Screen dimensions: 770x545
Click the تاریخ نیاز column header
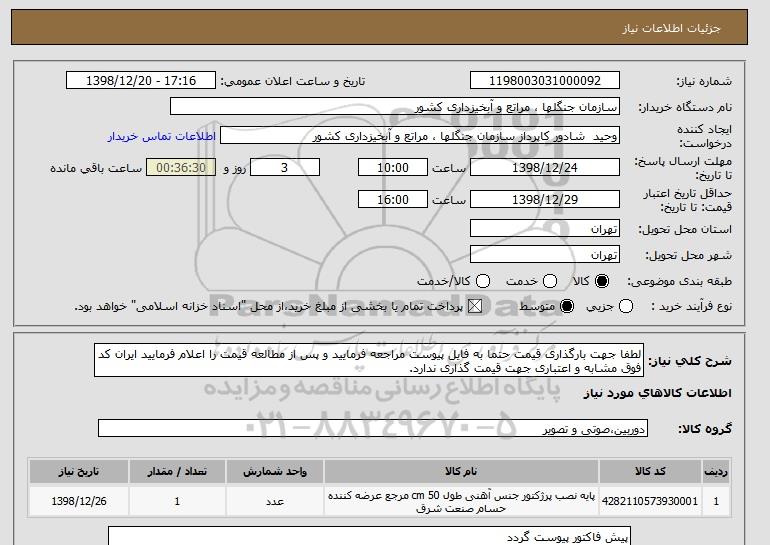(79, 471)
